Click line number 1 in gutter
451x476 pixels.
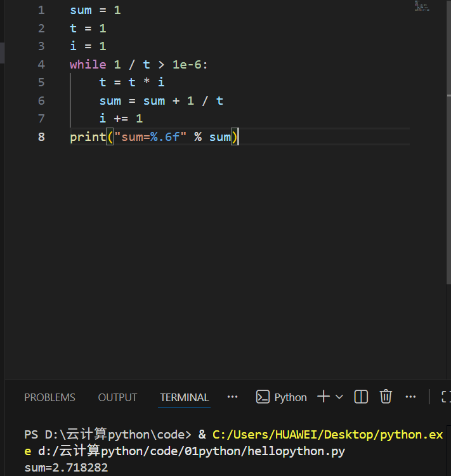click(41, 10)
